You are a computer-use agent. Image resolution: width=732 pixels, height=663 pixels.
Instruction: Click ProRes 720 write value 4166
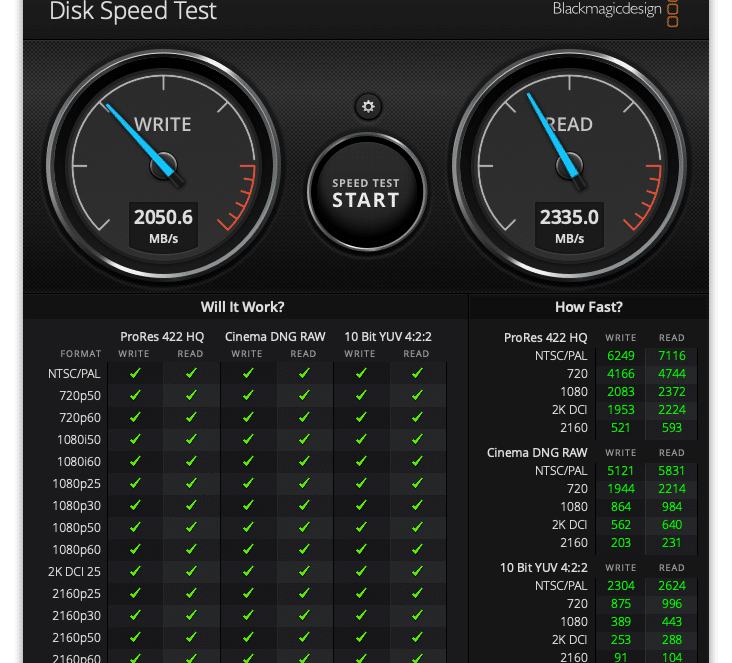(x=620, y=374)
